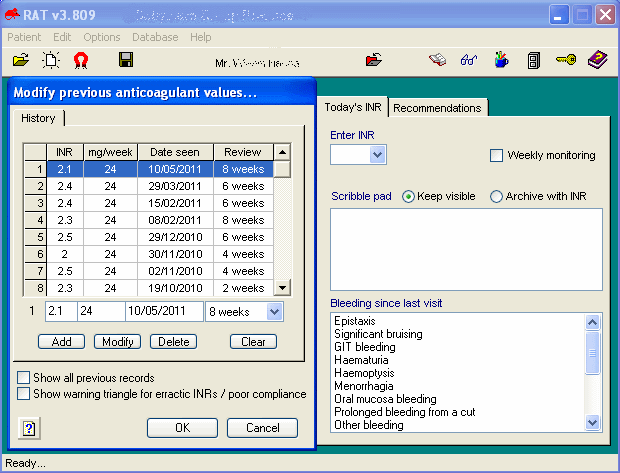Click history table scroll up arrow

coord(282,152)
